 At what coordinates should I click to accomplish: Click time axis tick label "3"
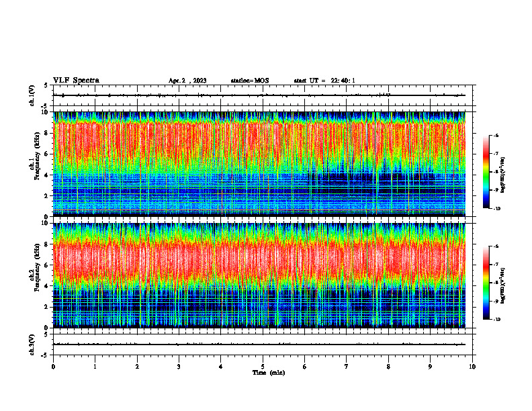(179, 367)
